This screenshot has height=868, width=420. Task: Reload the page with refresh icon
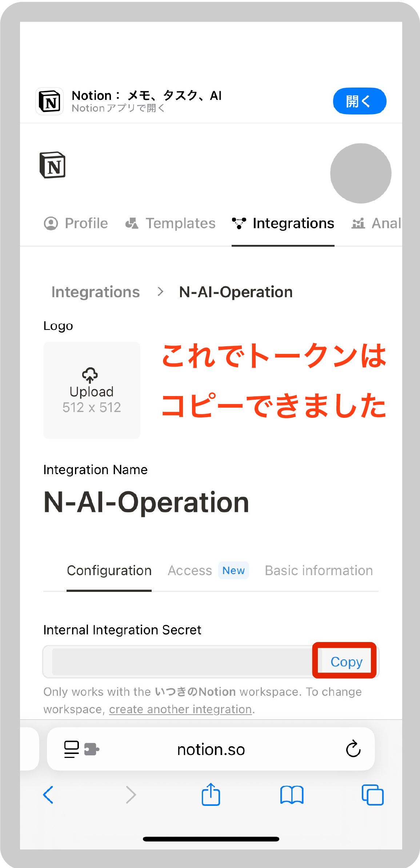[353, 749]
